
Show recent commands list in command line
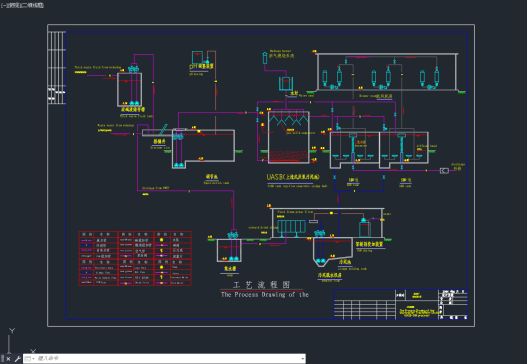[30, 359]
